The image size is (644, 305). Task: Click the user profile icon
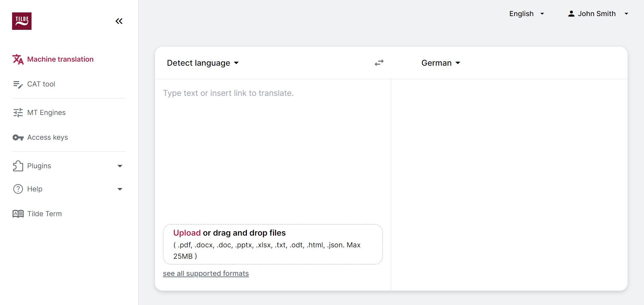[x=571, y=14]
